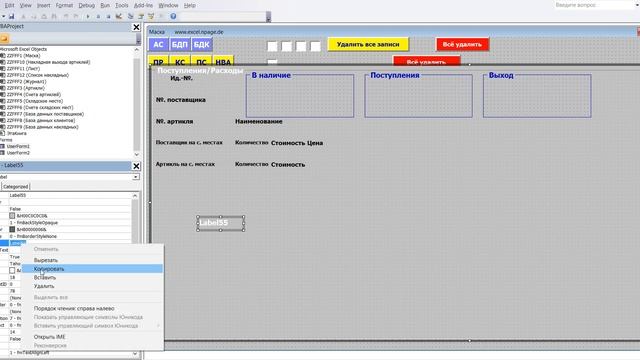This screenshot has height=360, width=640.
Task: Select Z2FFF7 (База данных поставщиков)
Action: [45, 114]
